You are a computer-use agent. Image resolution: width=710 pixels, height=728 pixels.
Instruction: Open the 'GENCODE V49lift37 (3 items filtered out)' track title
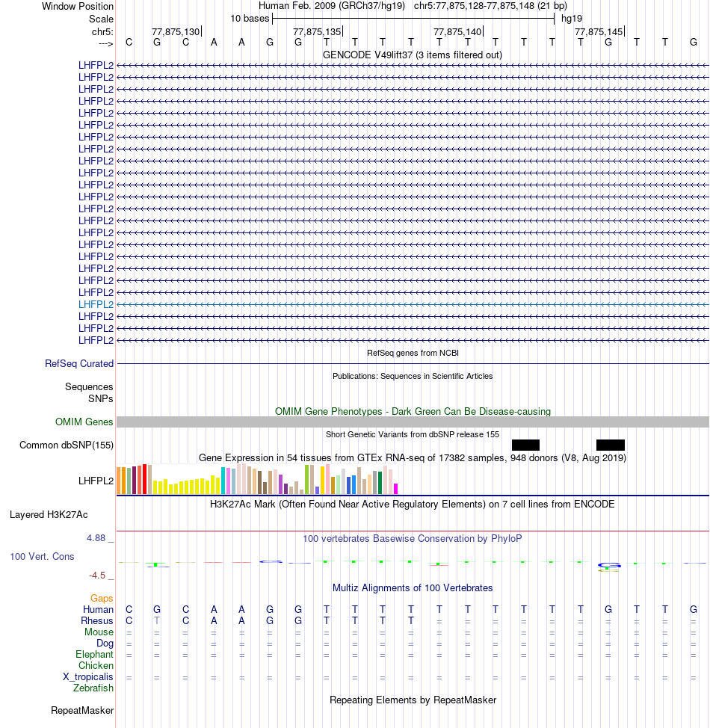point(413,55)
